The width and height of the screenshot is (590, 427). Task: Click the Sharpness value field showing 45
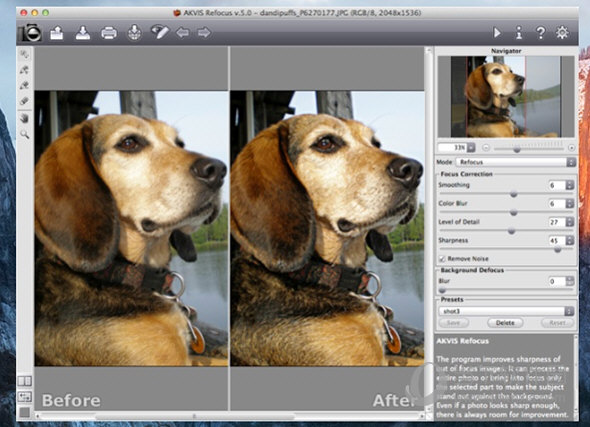[557, 240]
